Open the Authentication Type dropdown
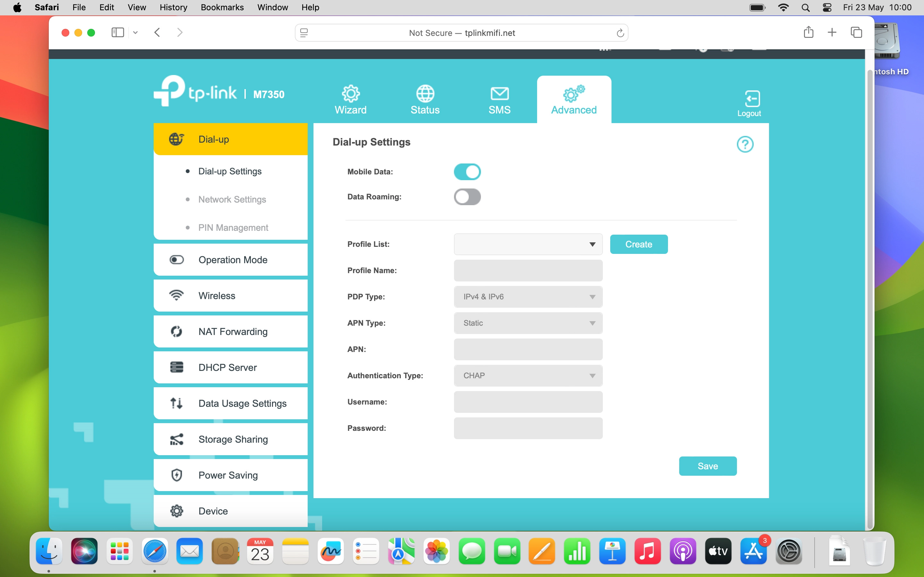Viewport: 924px width, 577px height. click(x=528, y=375)
